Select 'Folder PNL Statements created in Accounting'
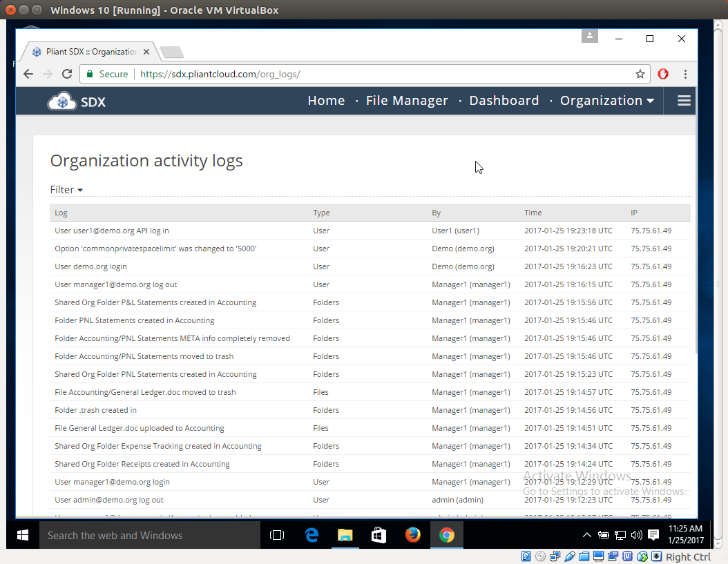Screen dimensions: 728x564 370,320
